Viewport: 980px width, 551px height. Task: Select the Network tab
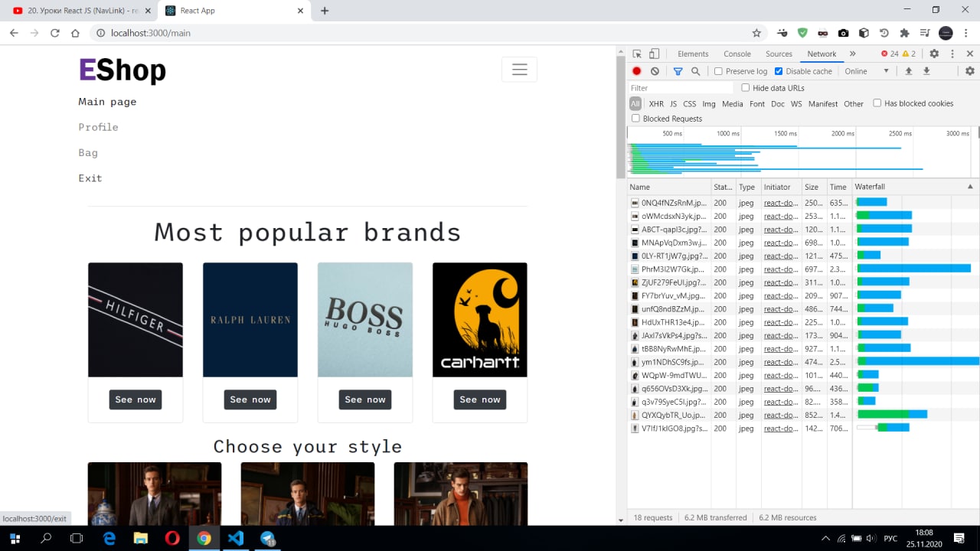(x=822, y=54)
